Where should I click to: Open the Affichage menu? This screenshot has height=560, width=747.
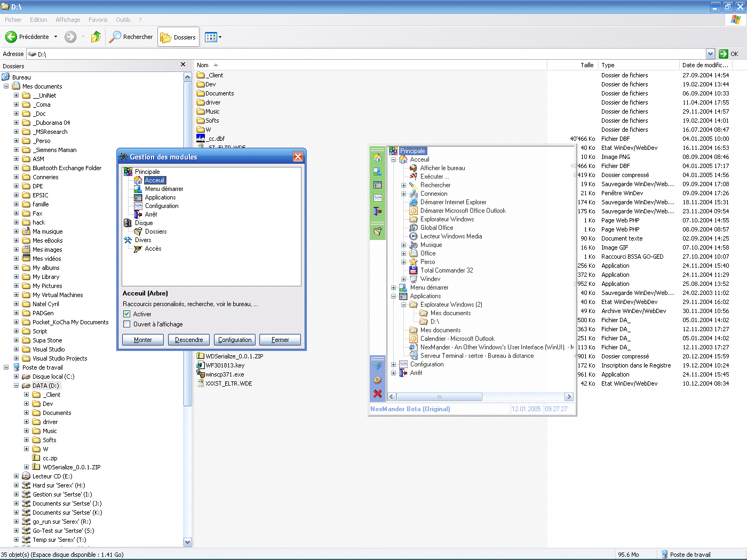[68, 20]
